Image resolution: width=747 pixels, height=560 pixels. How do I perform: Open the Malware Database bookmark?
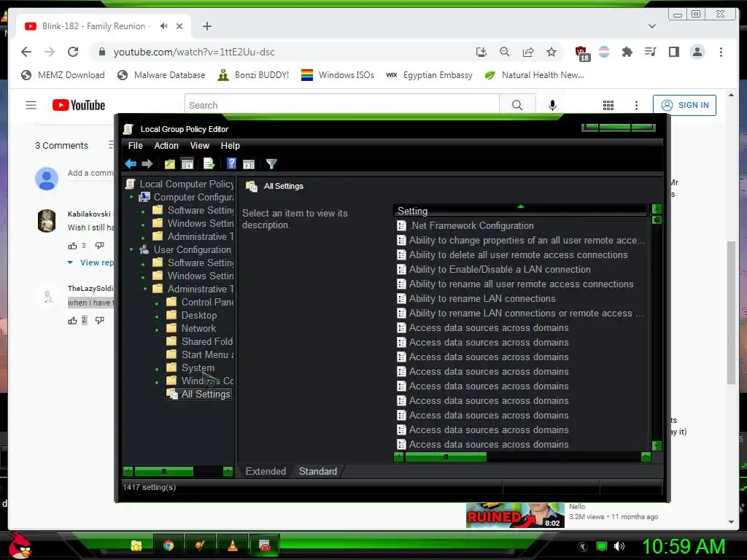coord(161,75)
